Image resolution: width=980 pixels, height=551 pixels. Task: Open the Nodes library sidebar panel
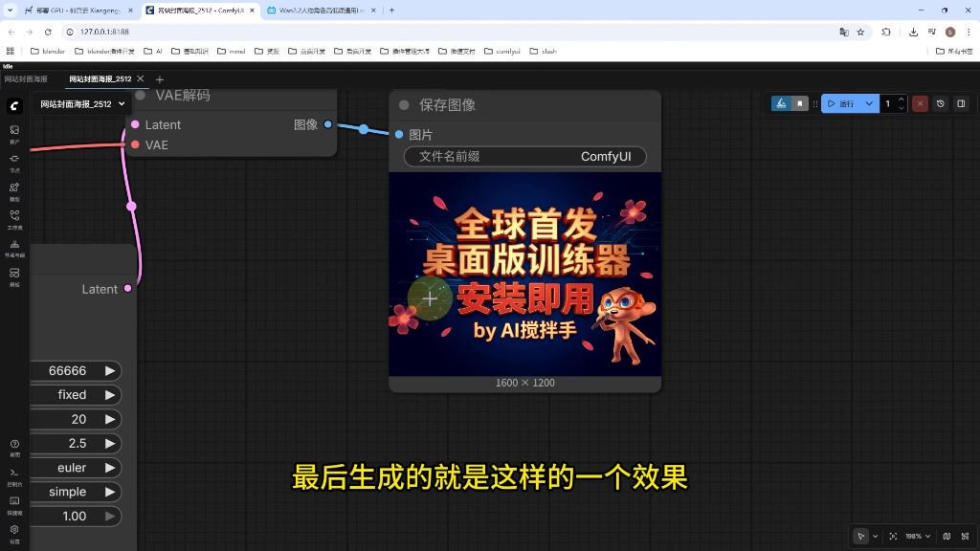tap(14, 163)
